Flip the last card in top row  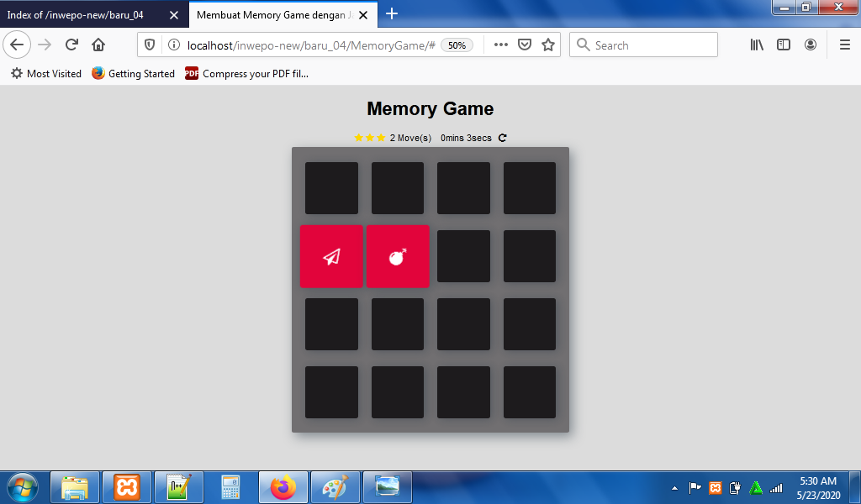[x=530, y=188]
